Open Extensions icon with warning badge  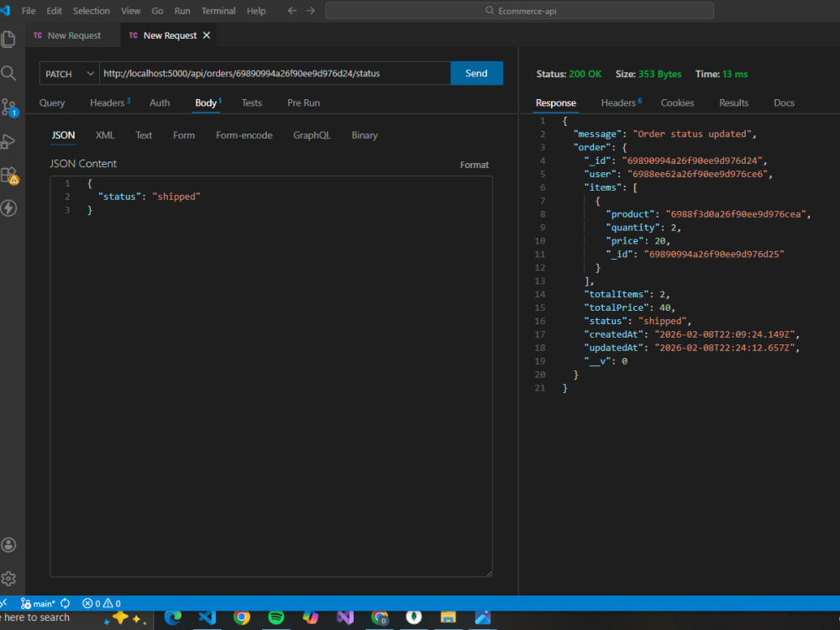[9, 176]
